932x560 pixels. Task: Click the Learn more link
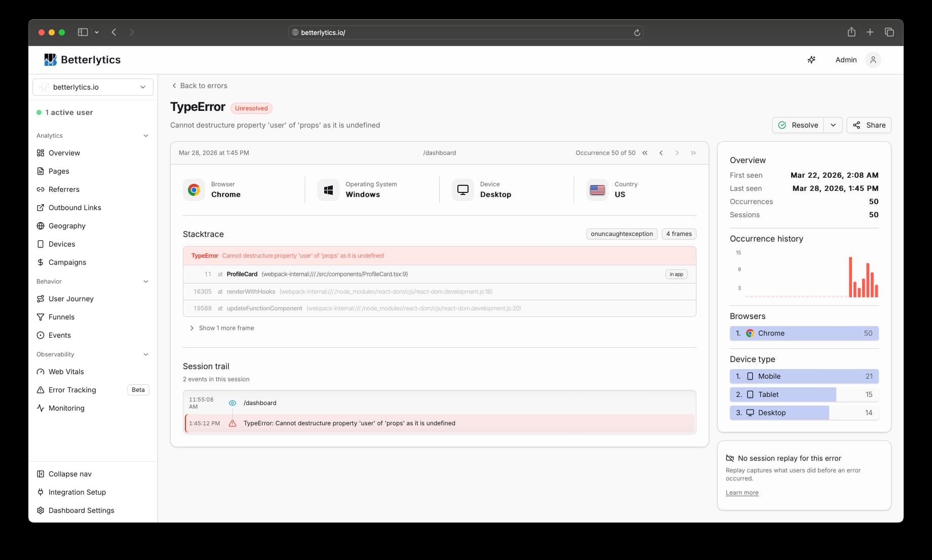(742, 493)
